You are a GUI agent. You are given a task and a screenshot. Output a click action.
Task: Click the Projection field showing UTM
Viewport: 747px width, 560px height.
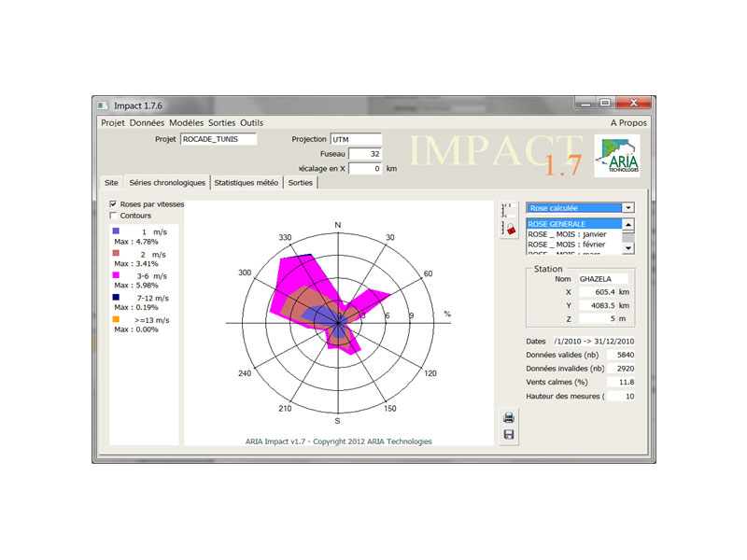[x=356, y=139]
